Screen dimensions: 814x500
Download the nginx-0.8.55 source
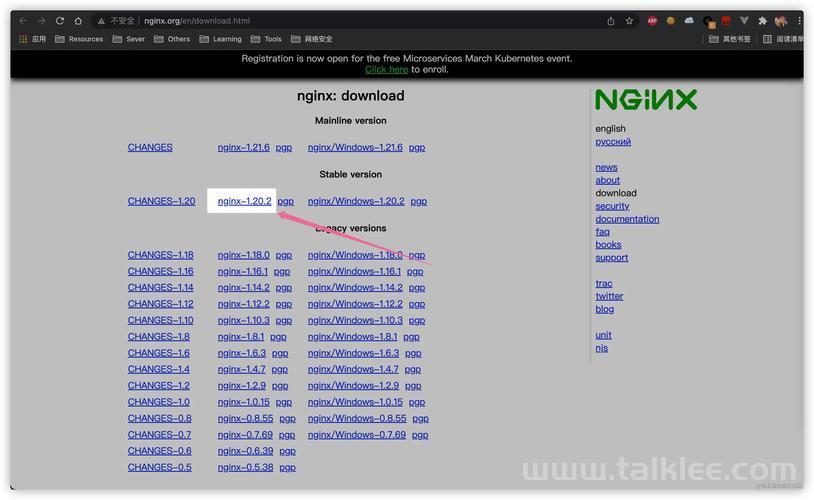[246, 418]
